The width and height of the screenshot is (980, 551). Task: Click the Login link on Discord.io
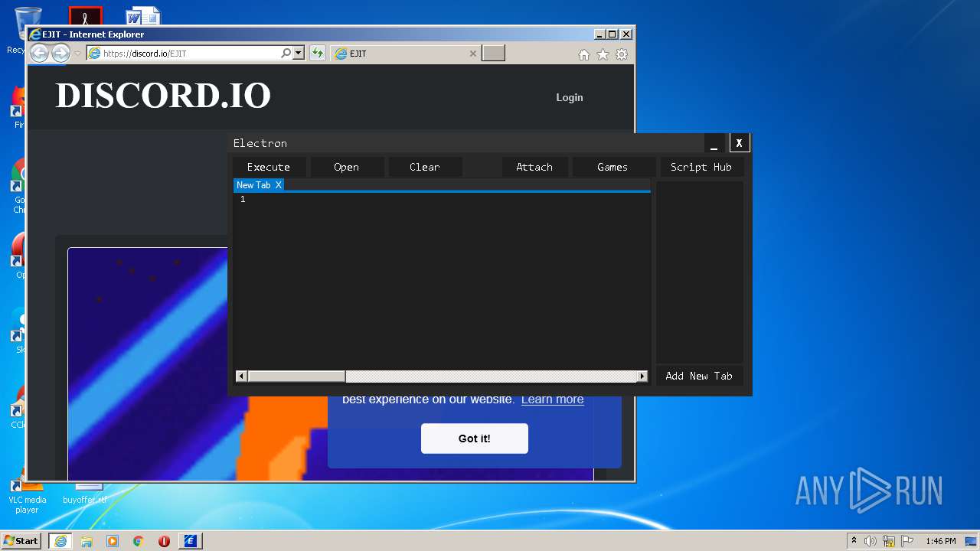pos(570,97)
